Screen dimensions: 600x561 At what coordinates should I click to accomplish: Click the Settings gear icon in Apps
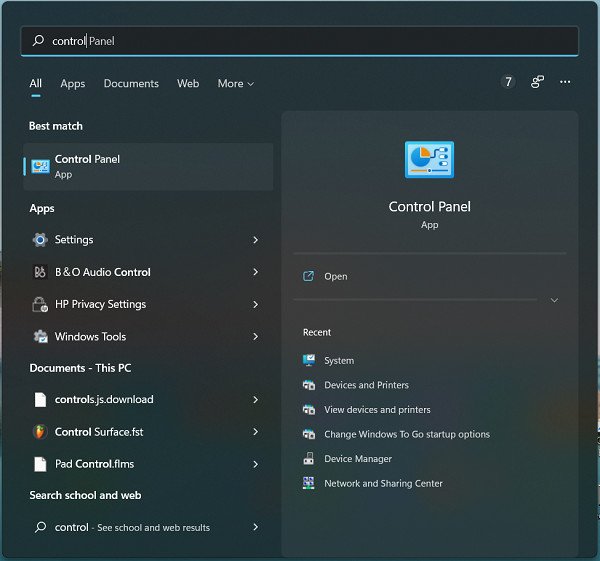pos(40,240)
